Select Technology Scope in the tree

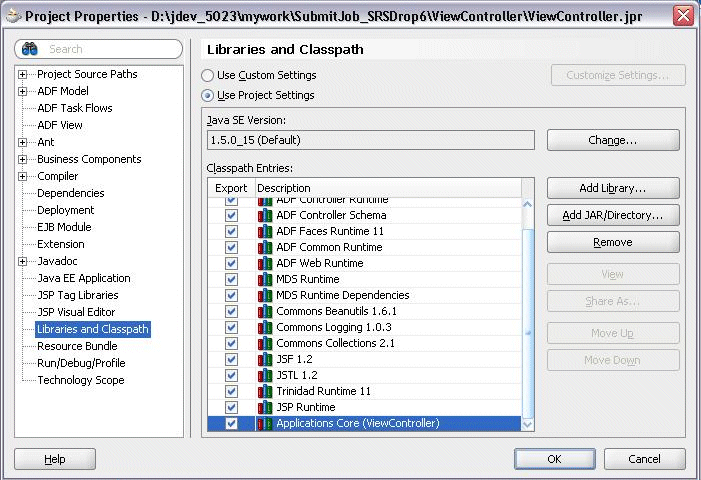tap(81, 380)
